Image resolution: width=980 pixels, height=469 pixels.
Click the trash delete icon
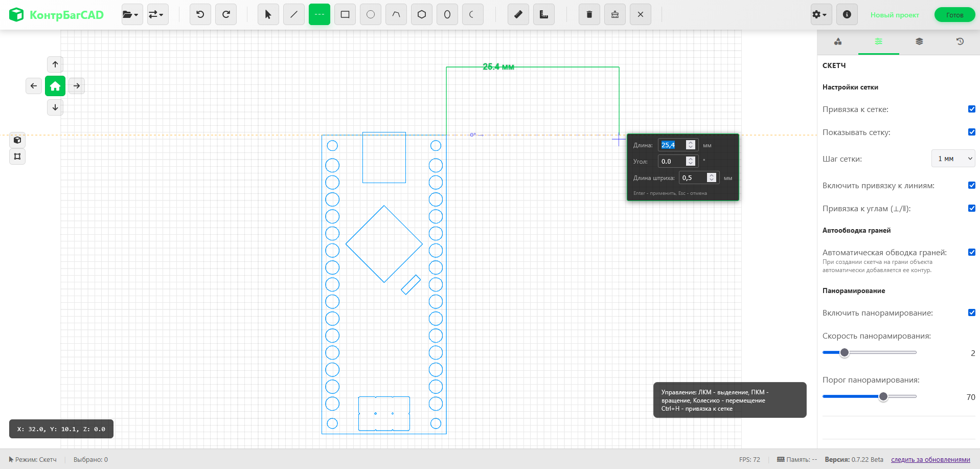(x=589, y=14)
